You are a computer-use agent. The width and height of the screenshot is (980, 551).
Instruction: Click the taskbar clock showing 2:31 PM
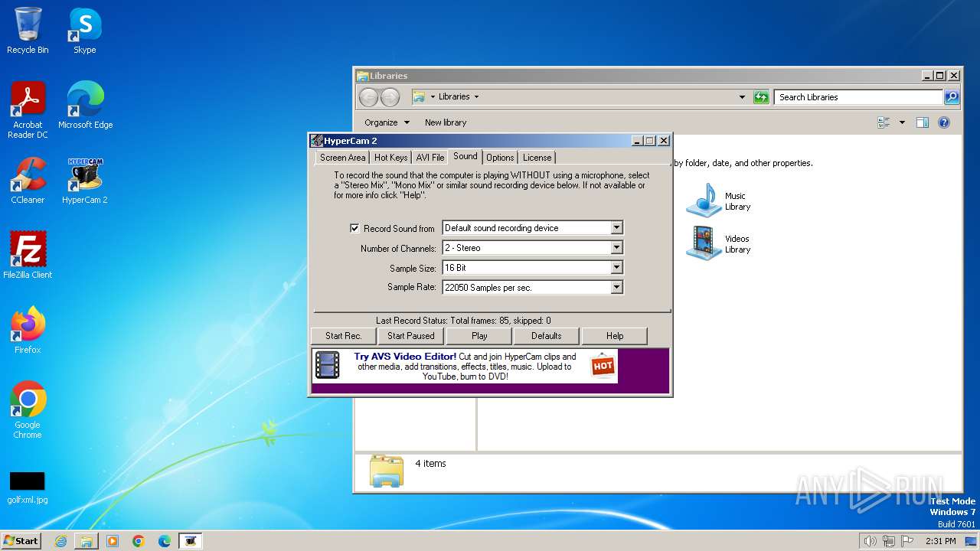[940, 541]
